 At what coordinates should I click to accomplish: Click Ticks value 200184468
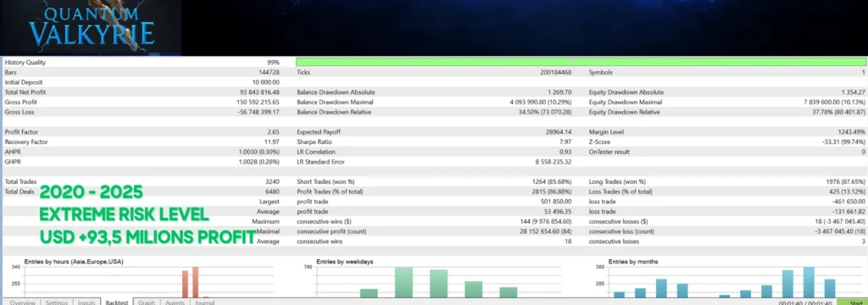(x=556, y=73)
